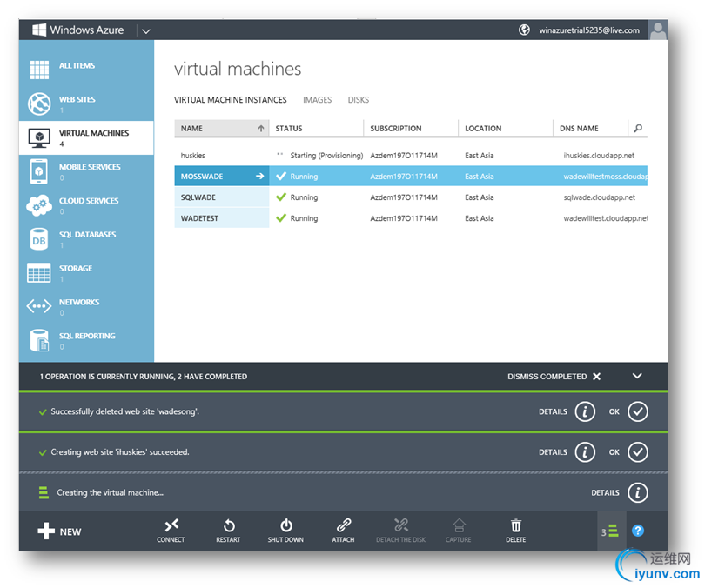Select the Networks menu label
705x588 pixels.
(79, 303)
